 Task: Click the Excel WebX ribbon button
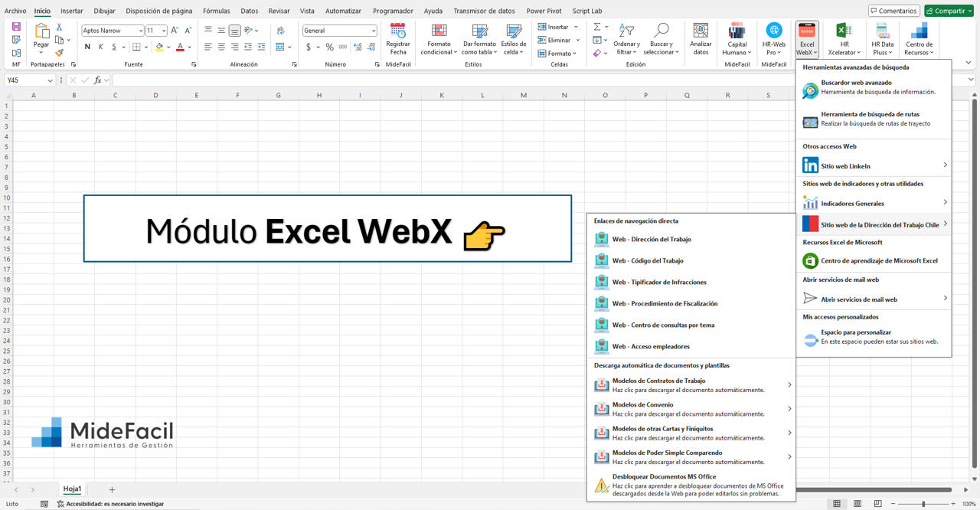807,38
